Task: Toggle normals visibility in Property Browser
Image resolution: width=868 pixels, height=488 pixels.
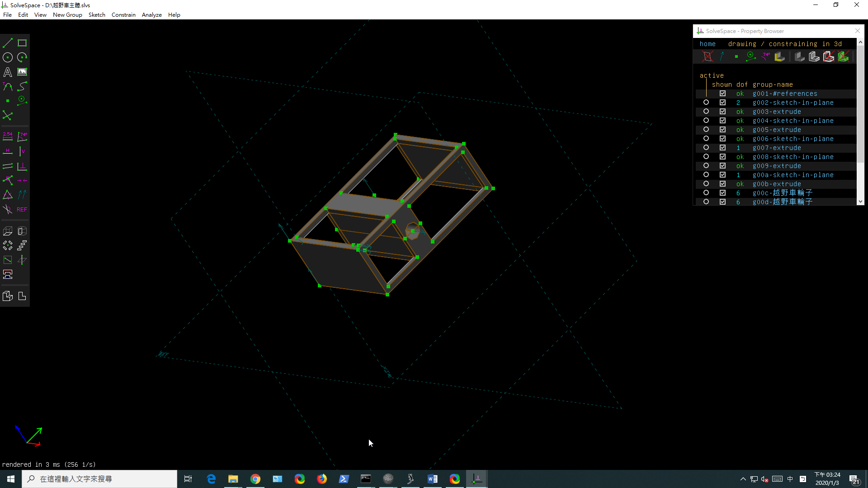Action: (722, 56)
